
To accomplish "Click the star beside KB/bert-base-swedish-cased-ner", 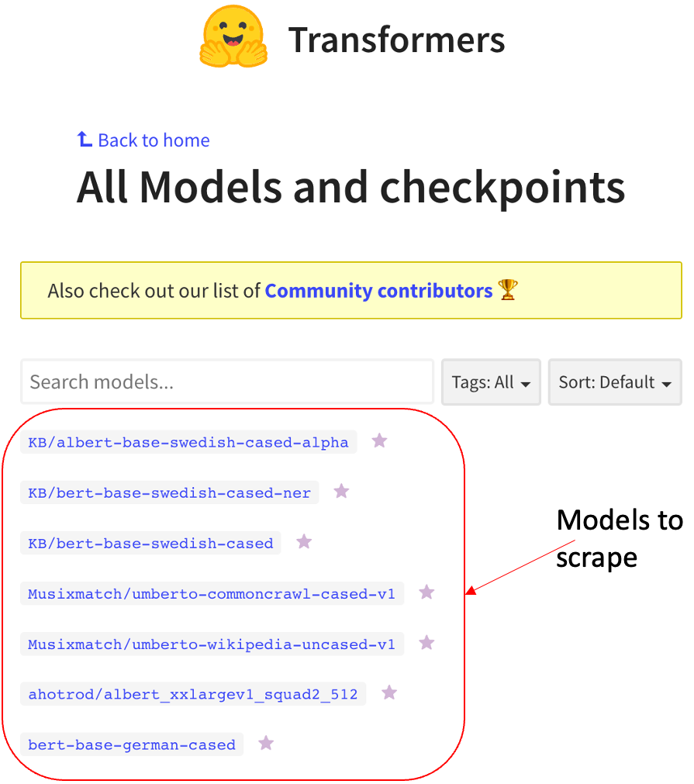I will 342,492.
